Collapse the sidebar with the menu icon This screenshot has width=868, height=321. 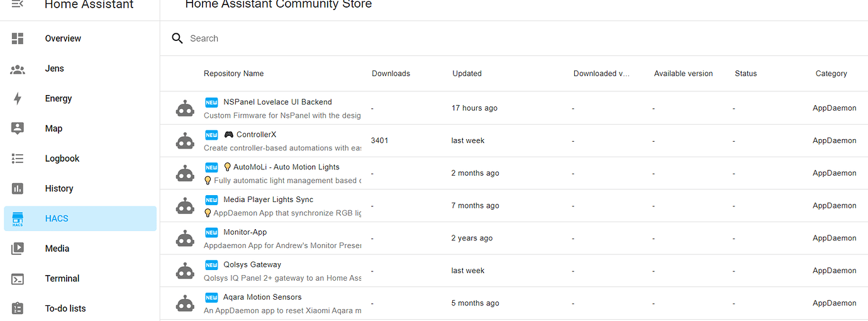pos(18,4)
